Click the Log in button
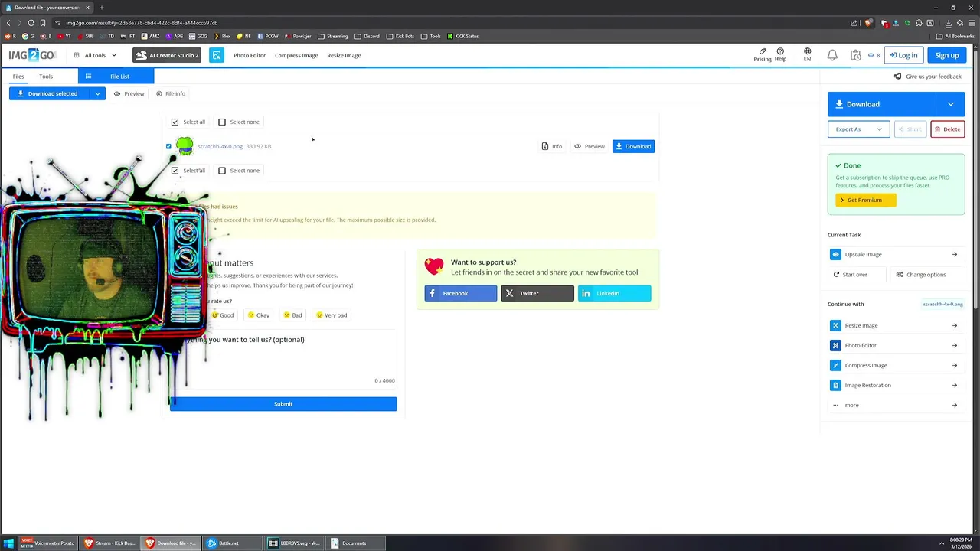Image resolution: width=980 pixels, height=551 pixels. pos(903,55)
